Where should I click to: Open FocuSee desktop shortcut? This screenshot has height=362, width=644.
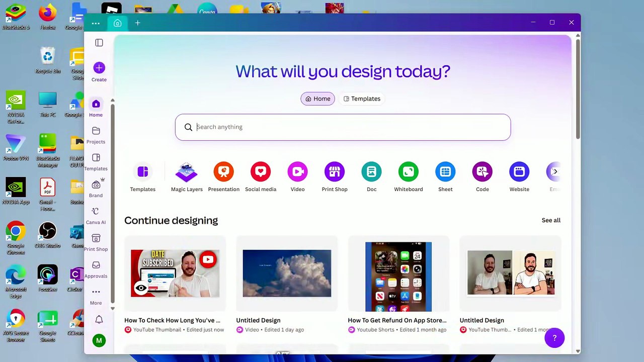pos(48,279)
